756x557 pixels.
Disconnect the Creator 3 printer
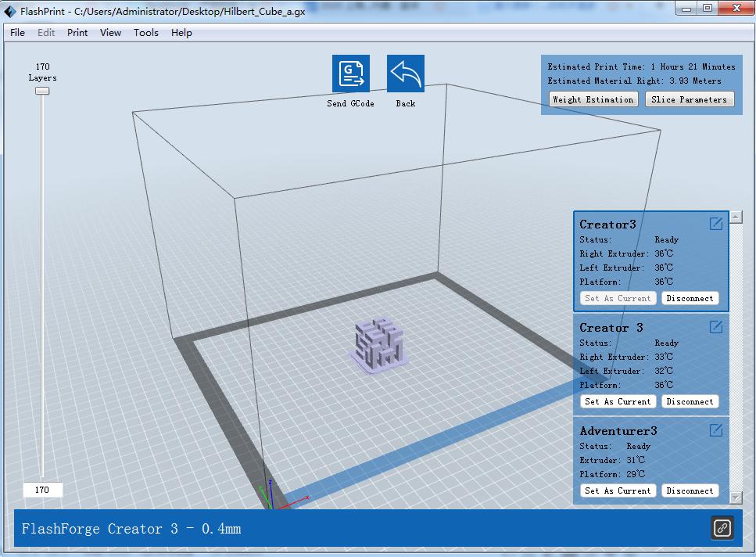click(x=690, y=401)
